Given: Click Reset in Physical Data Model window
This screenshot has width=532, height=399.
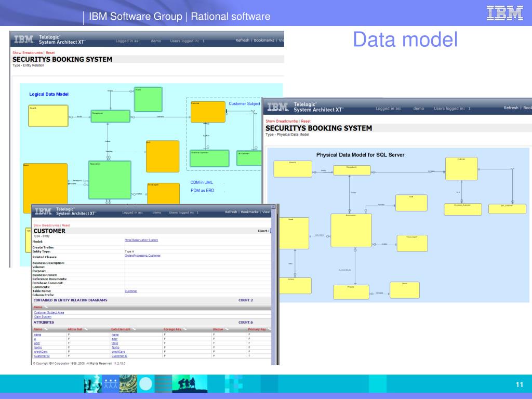Looking at the screenshot, I should coord(305,121).
